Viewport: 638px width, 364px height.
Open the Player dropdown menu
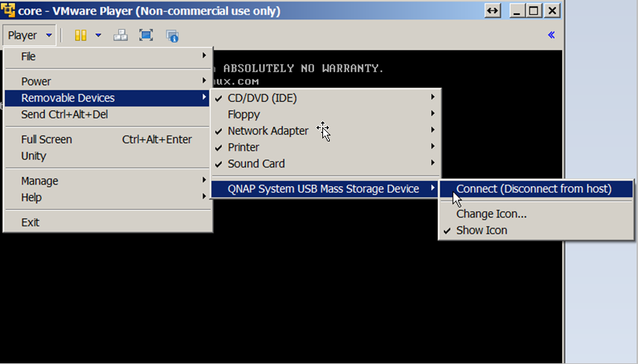tap(29, 36)
